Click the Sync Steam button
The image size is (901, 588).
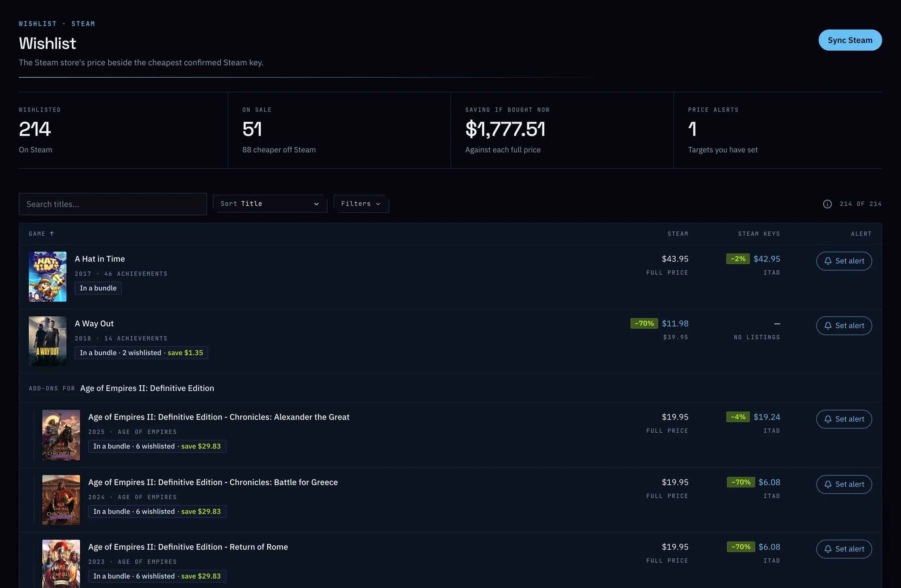pos(850,40)
